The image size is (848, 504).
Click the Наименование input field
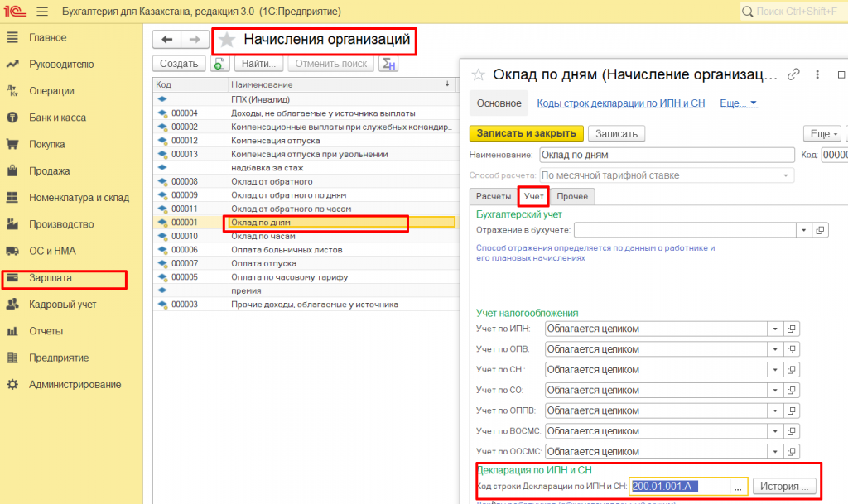click(667, 155)
